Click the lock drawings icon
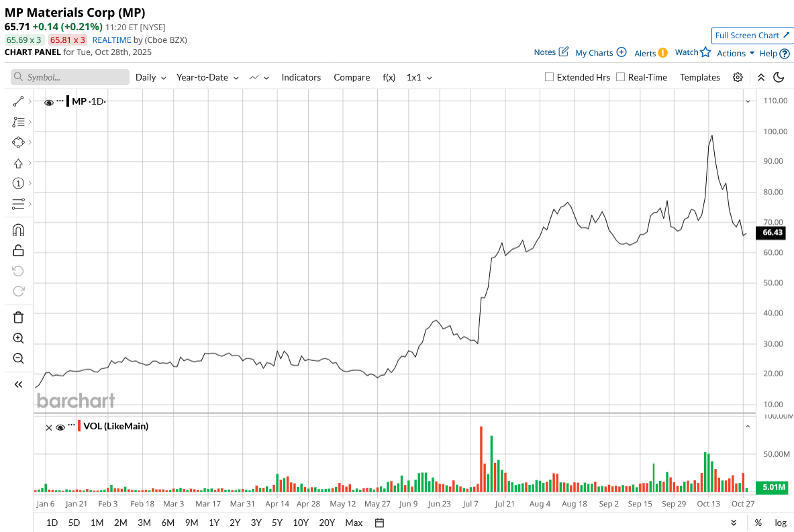794x532 pixels. click(x=18, y=250)
